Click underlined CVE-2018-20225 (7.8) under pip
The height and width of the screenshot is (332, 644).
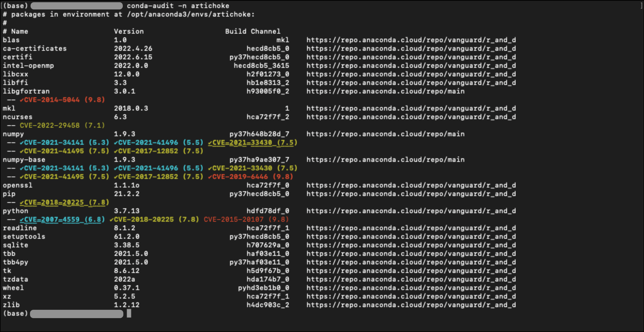(x=64, y=202)
